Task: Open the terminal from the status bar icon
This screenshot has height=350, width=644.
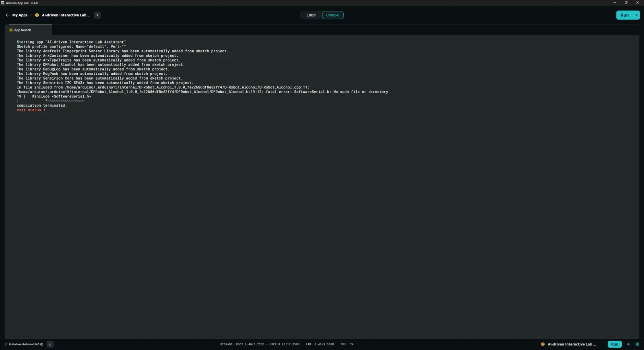Action: pyautogui.click(x=50, y=344)
